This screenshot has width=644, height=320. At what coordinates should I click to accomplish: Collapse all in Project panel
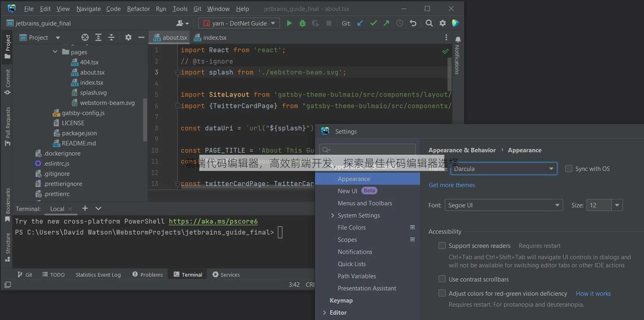(111, 38)
